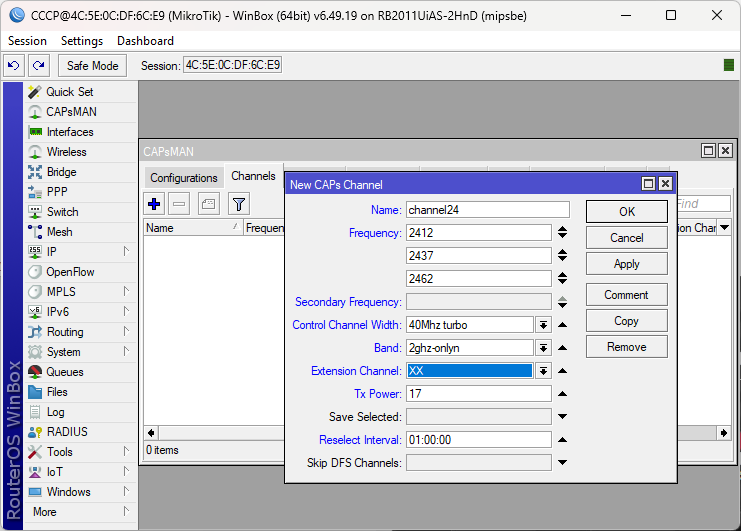Viewport: 741px width, 531px height.
Task: Open the Session menu
Action: [x=27, y=41]
